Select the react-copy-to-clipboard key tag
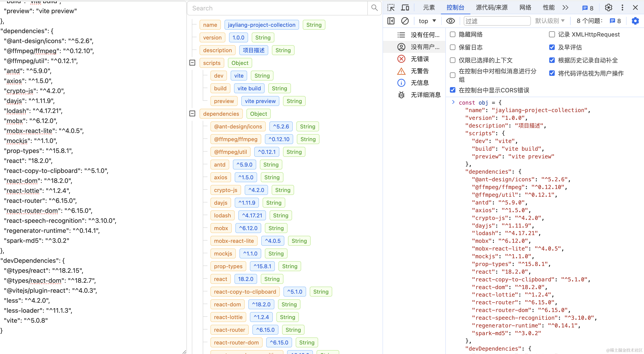The height and width of the screenshot is (354, 644). [x=245, y=292]
